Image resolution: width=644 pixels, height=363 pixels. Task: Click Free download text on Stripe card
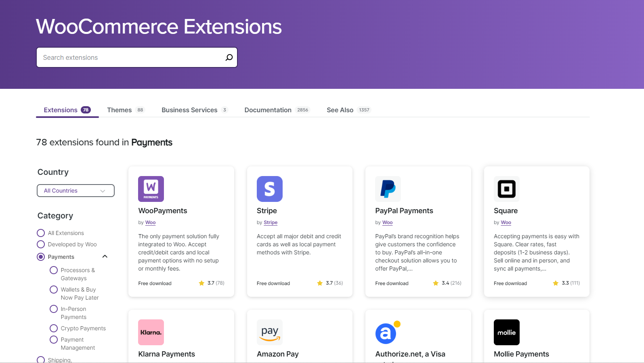273,283
